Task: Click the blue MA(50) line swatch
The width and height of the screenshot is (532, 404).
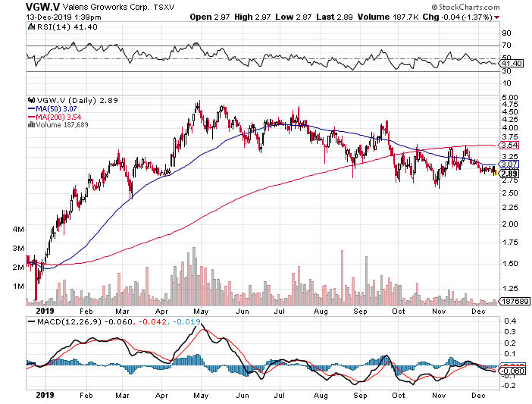Action: coord(31,109)
